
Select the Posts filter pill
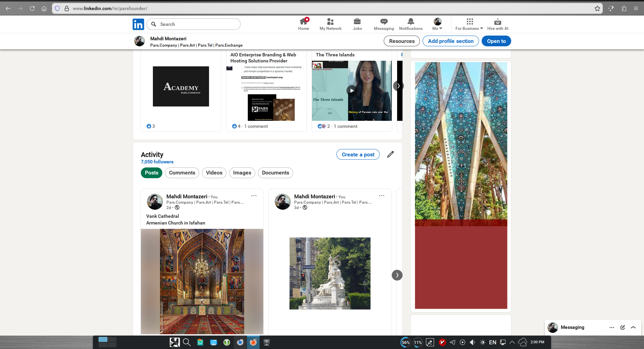(152, 173)
